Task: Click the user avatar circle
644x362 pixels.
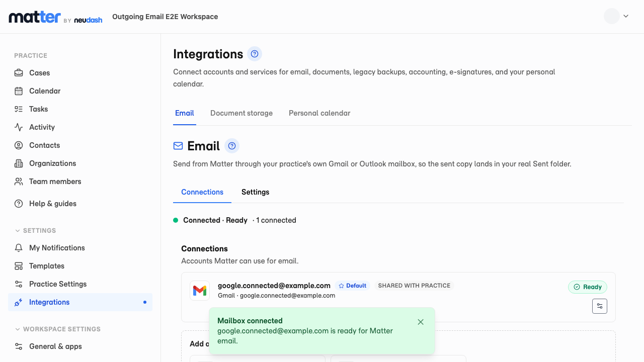Action: (612, 16)
